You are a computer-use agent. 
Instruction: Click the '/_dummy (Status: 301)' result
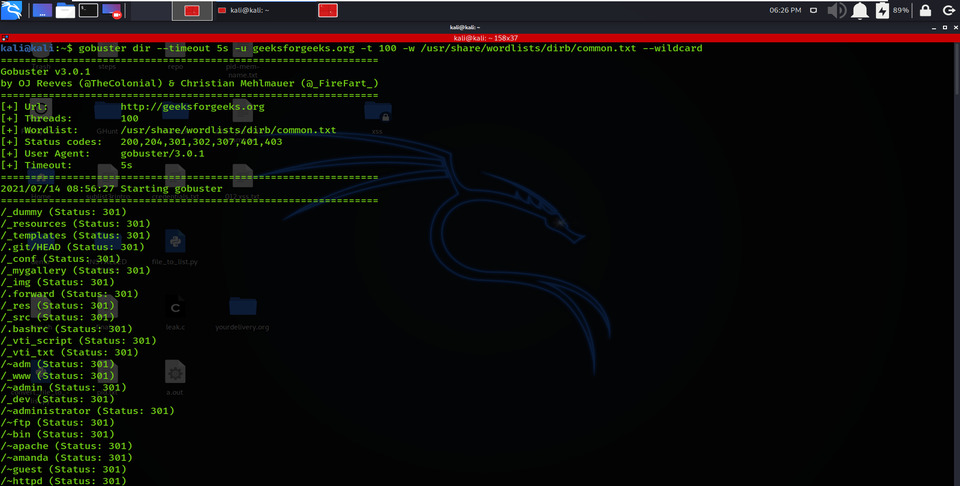tap(64, 212)
